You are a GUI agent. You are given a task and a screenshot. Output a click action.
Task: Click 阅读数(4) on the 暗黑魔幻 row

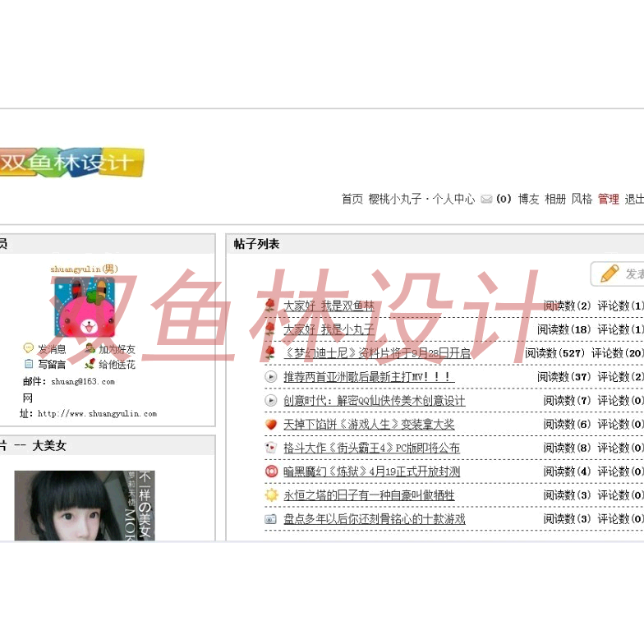coord(567,471)
